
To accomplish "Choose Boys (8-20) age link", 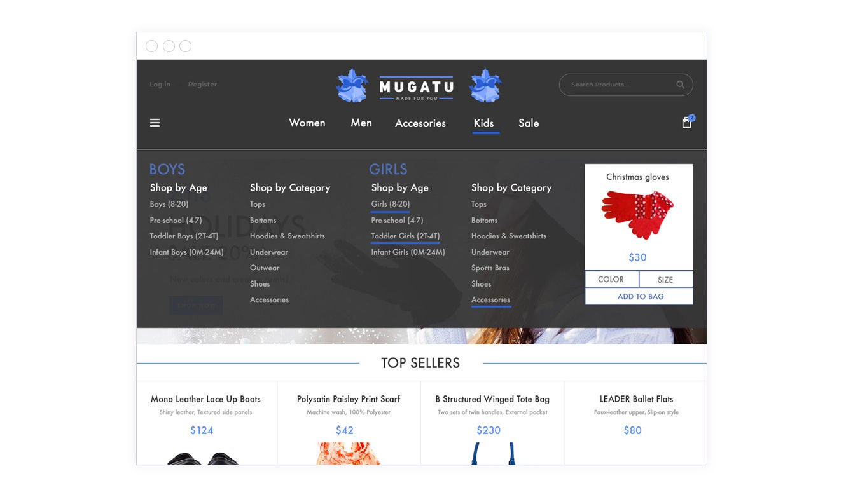I will click(x=169, y=204).
